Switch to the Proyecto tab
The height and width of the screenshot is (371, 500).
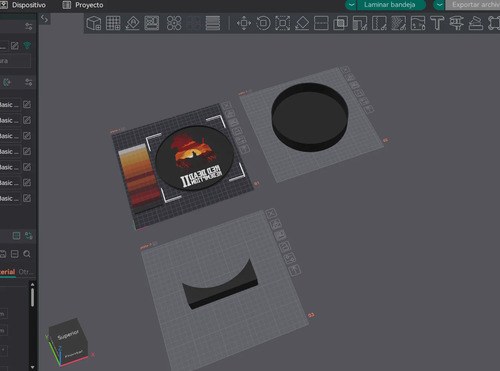(x=83, y=5)
